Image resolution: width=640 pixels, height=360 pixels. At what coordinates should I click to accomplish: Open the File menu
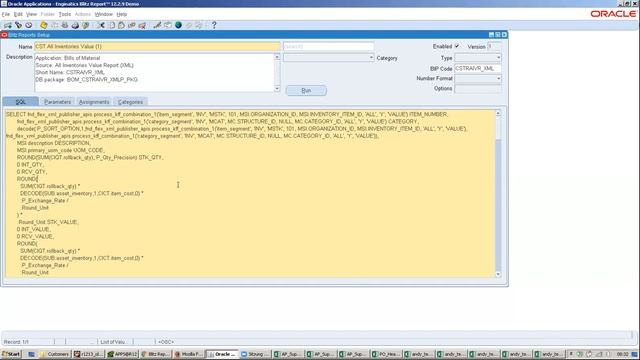click(x=6, y=14)
